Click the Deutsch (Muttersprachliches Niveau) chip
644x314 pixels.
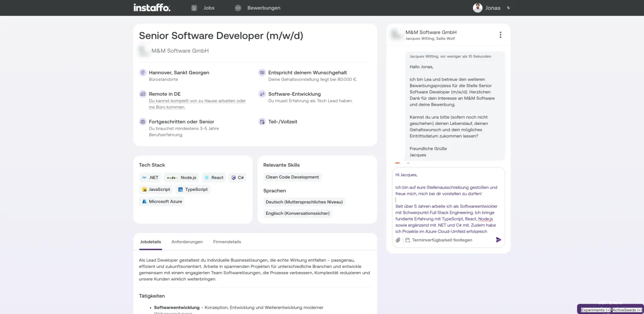(304, 202)
